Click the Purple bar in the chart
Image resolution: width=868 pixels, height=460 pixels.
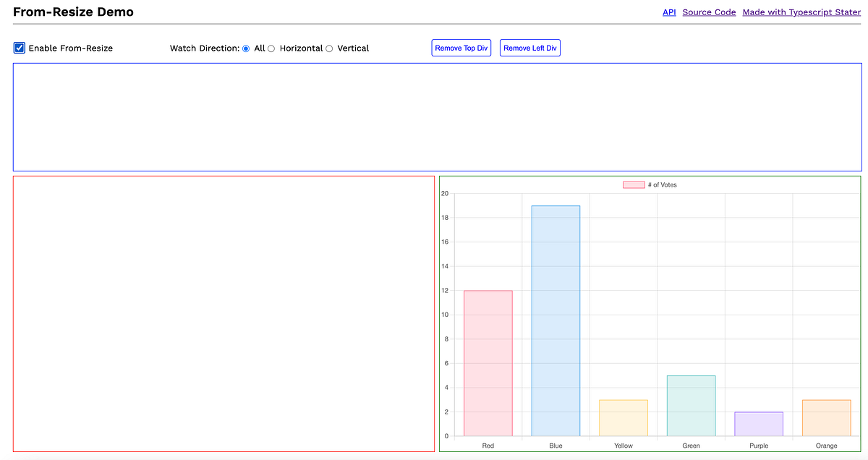[758, 424]
